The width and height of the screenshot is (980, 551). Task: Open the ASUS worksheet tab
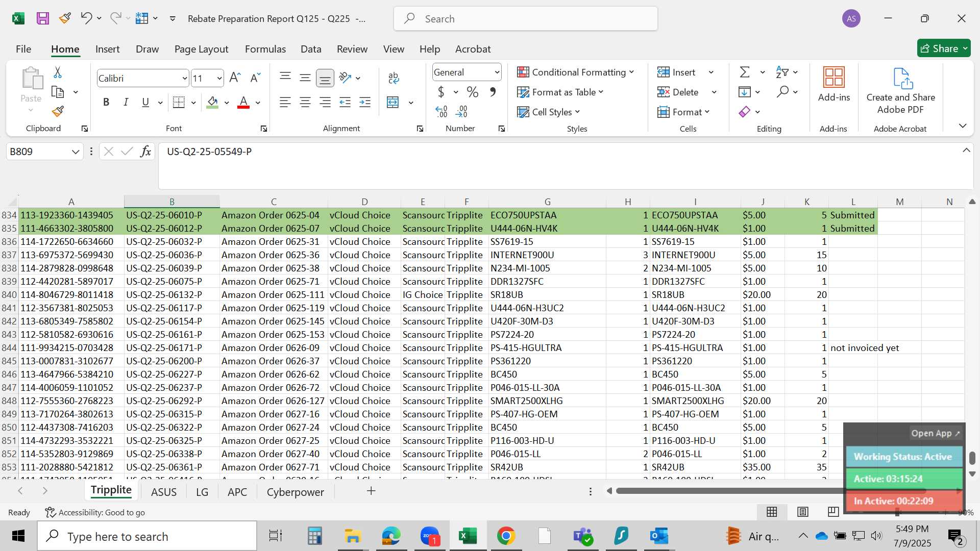(164, 492)
